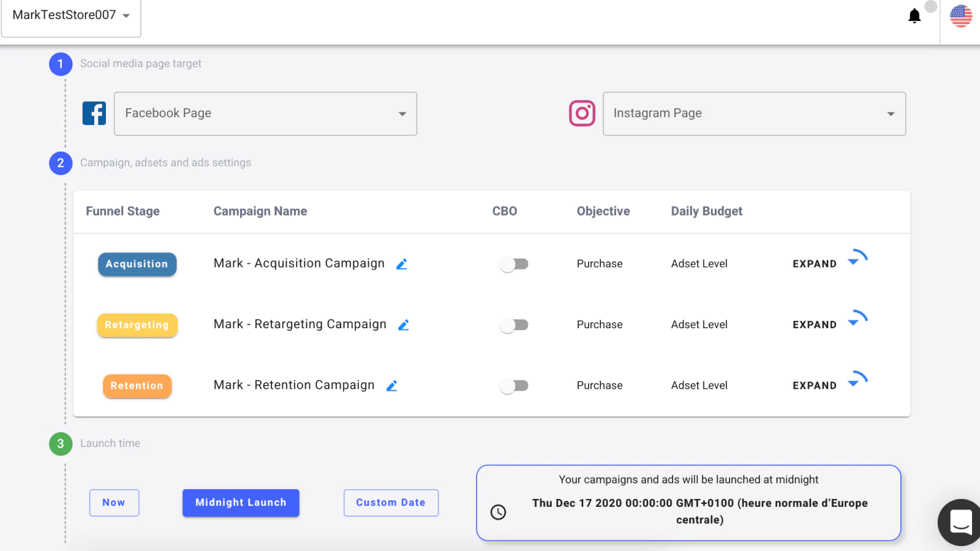Click the Objective column header

pos(603,211)
